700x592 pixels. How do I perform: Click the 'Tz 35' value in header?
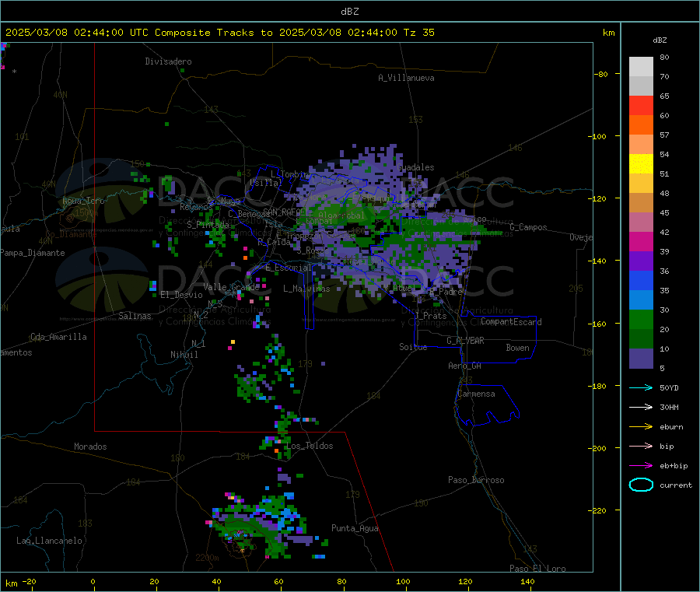(x=418, y=33)
